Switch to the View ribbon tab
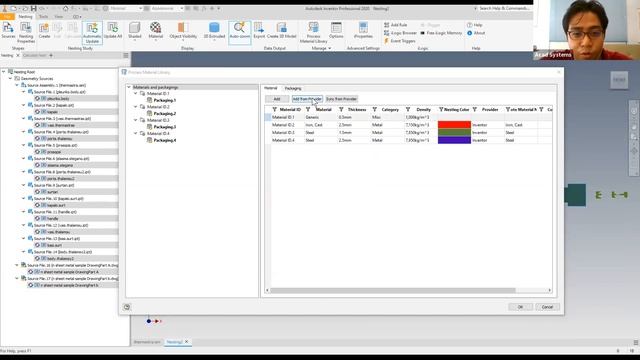This screenshot has height=360, width=640. point(59,17)
